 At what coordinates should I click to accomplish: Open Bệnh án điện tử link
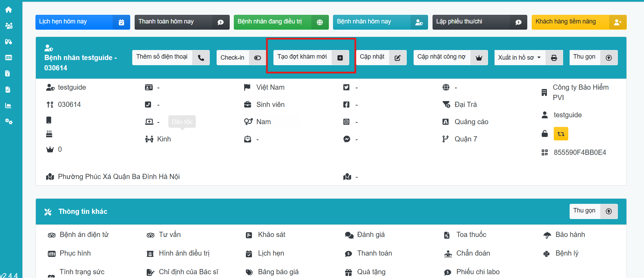point(84,235)
